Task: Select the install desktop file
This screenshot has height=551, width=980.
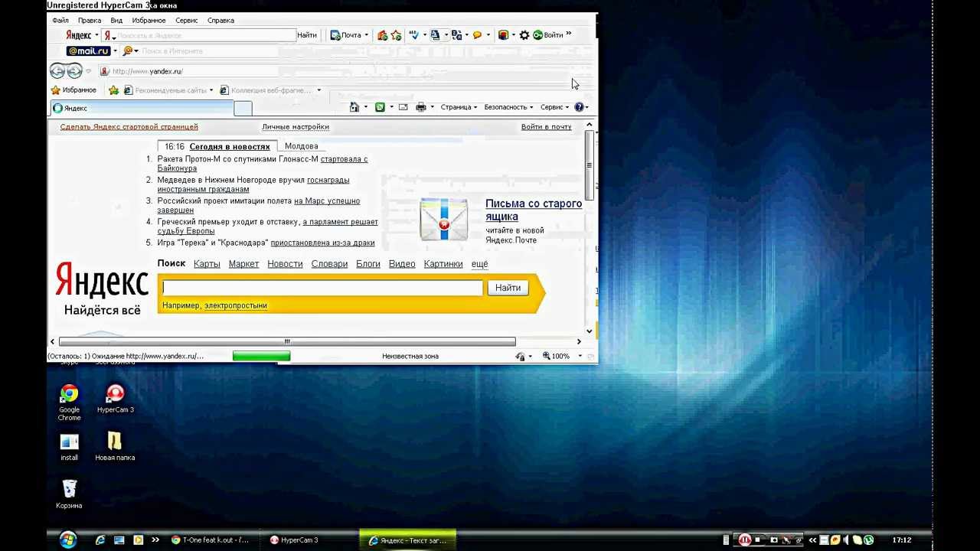Action: point(69,448)
